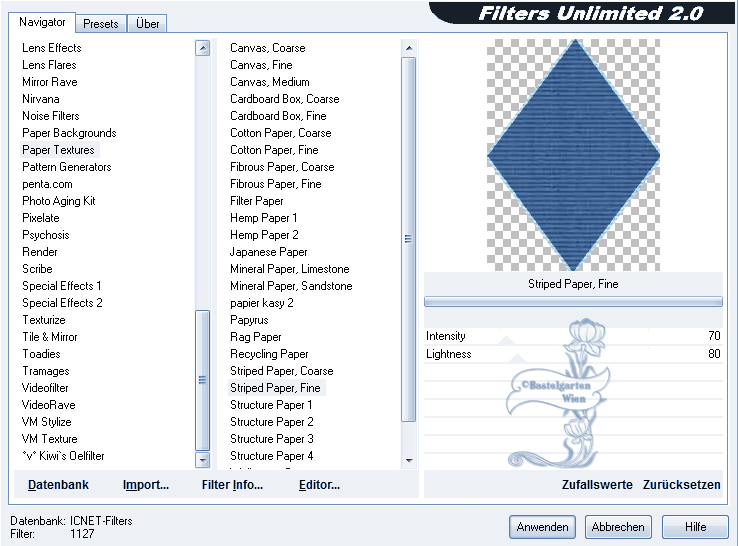Select Pattern Generators category
Image resolution: width=738 pixels, height=546 pixels.
click(x=67, y=167)
